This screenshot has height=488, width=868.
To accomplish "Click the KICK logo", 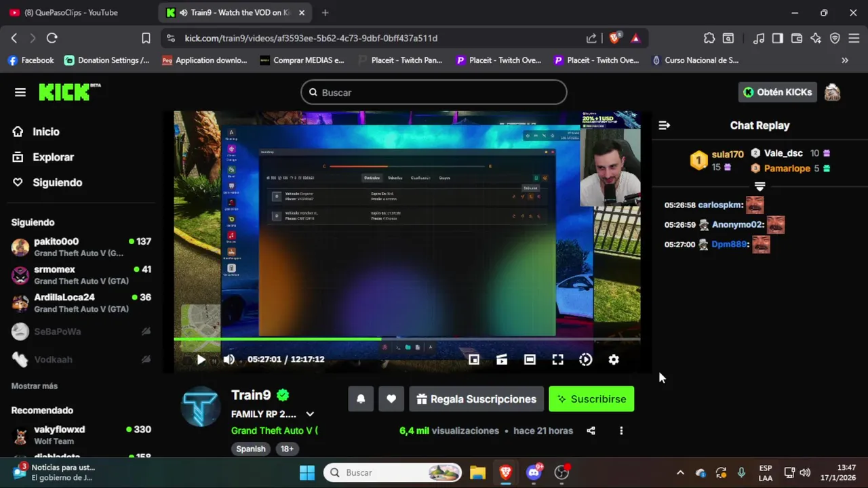I will pos(69,92).
